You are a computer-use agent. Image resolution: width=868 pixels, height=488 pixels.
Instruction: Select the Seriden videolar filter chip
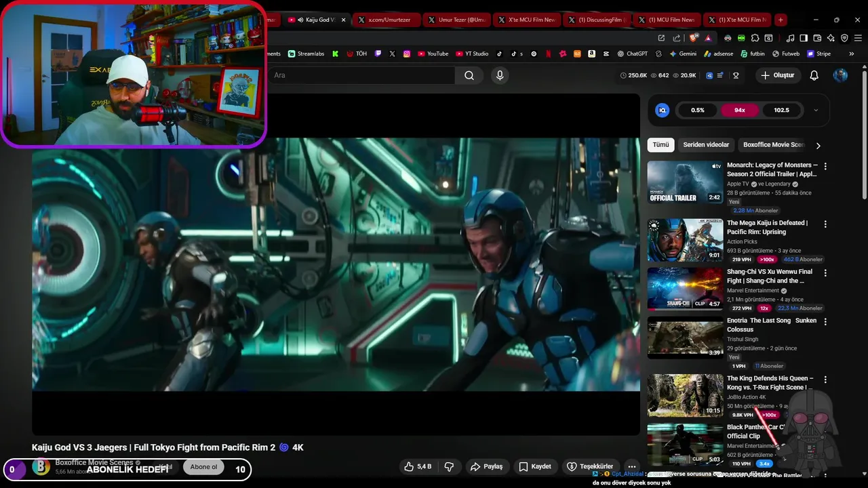click(x=706, y=145)
